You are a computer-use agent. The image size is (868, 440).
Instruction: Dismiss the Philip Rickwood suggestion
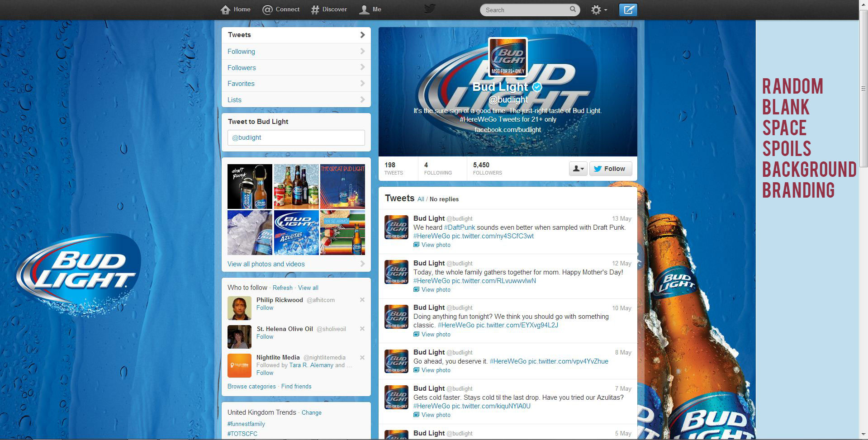pyautogui.click(x=362, y=300)
